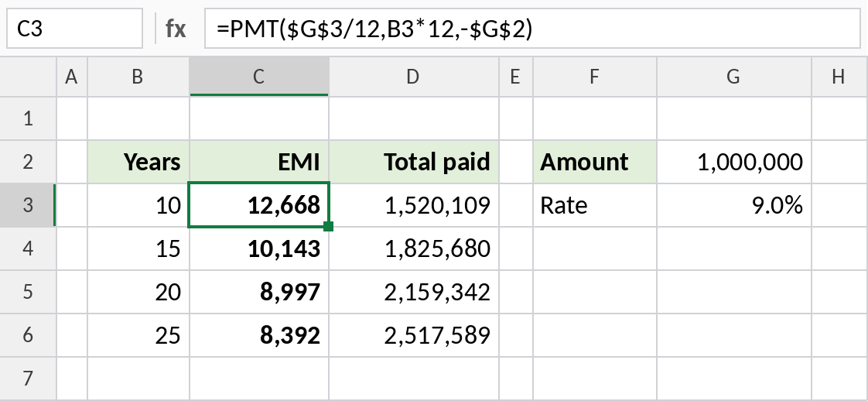The height and width of the screenshot is (401, 868).
Task: Click the total paid cell 1,520,109
Action: (x=414, y=205)
